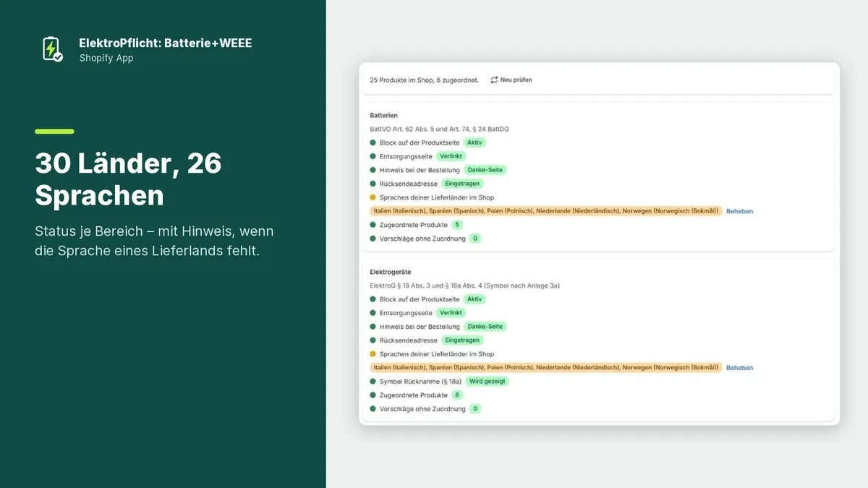Click the orange missing-languages warning under Elektrogeräte
868x488 pixels.
(x=546, y=368)
